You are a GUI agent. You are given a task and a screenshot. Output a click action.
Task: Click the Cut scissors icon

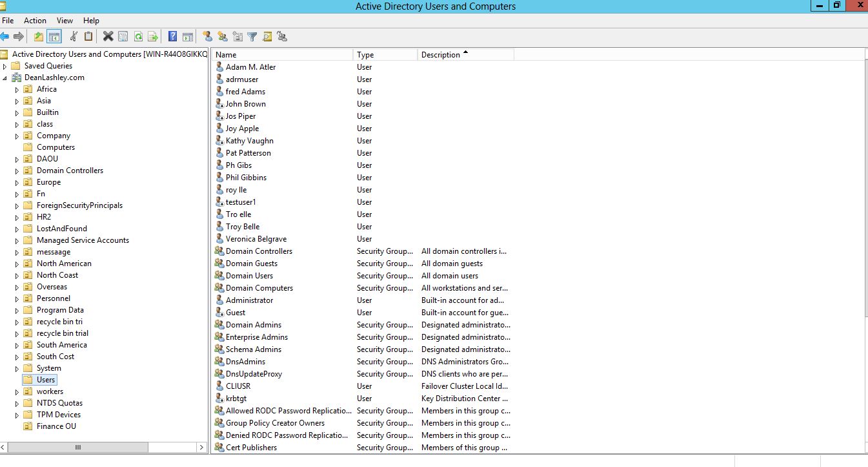(x=74, y=37)
